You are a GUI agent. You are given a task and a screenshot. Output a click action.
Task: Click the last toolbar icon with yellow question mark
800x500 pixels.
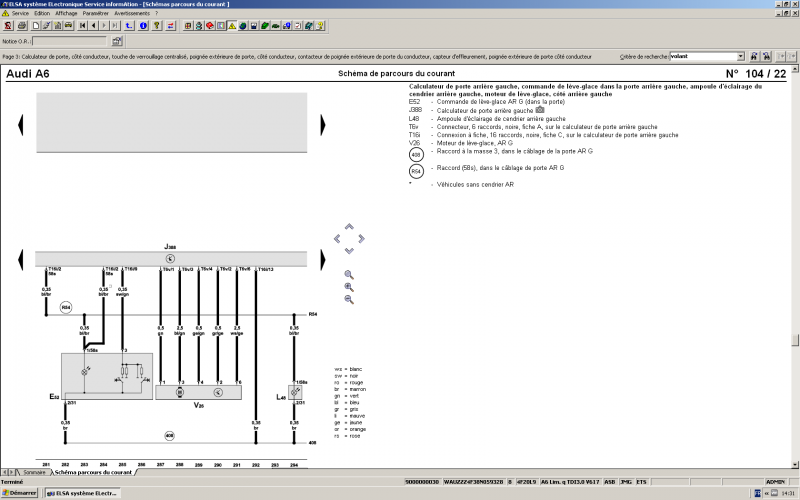coord(320,26)
